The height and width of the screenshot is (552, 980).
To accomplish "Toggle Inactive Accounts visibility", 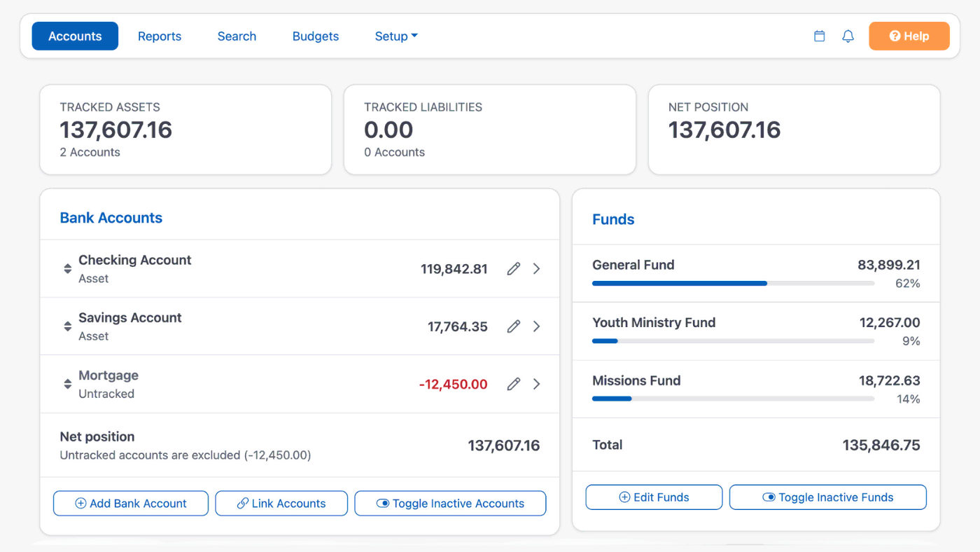I will 450,504.
